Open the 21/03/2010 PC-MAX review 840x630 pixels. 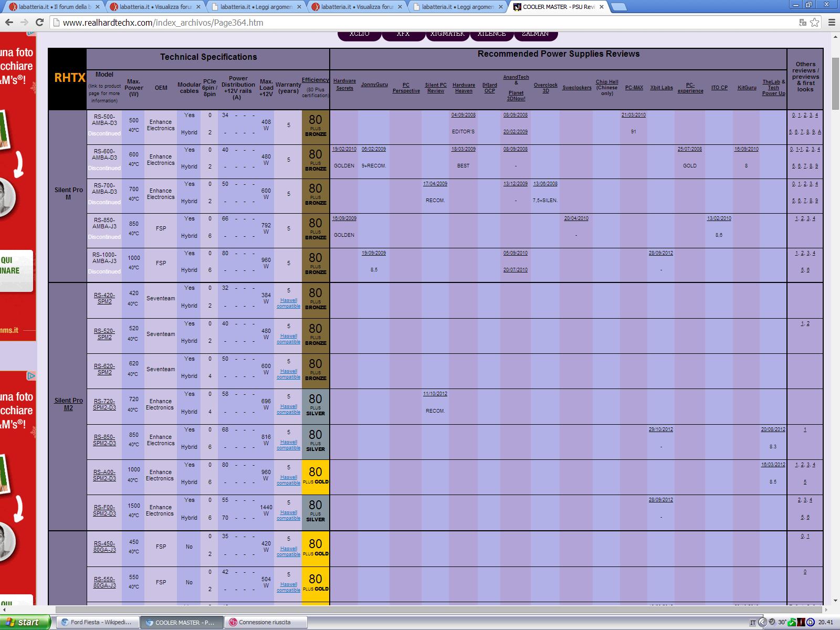click(634, 114)
